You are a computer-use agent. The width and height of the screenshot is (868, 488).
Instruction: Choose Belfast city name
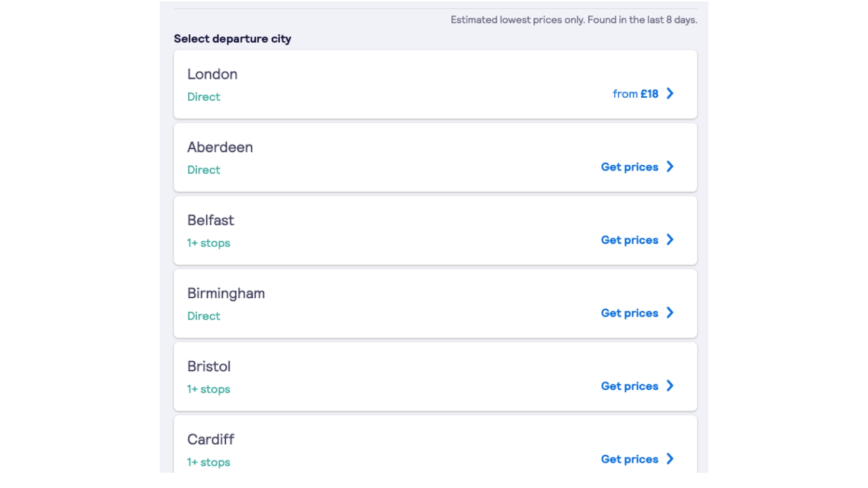pos(211,220)
